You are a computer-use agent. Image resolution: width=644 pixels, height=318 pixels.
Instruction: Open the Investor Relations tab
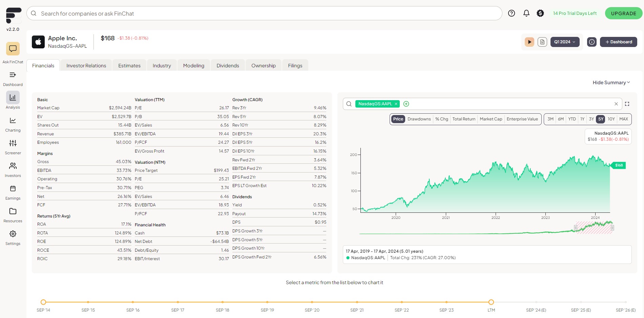click(x=86, y=66)
